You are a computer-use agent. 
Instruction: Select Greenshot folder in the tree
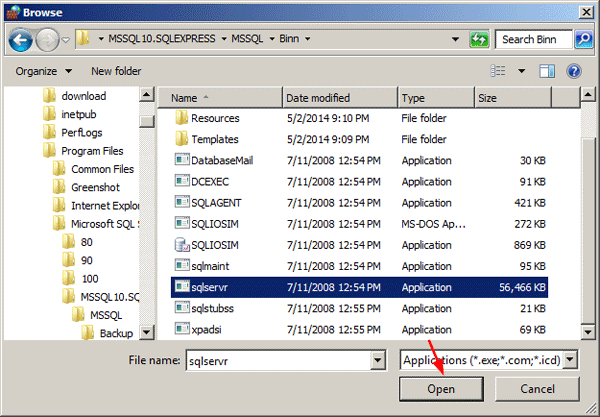pos(96,187)
